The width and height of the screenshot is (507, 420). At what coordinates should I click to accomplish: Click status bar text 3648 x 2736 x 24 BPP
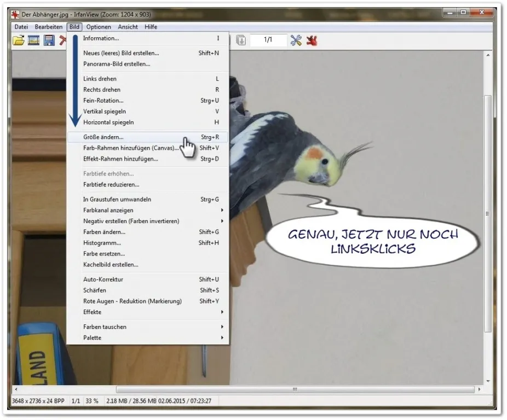click(38, 401)
